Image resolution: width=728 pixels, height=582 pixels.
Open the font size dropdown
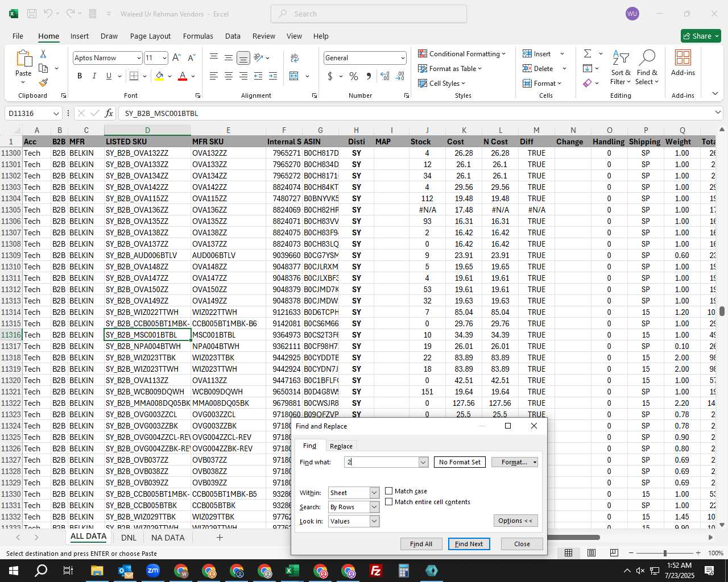pos(165,58)
